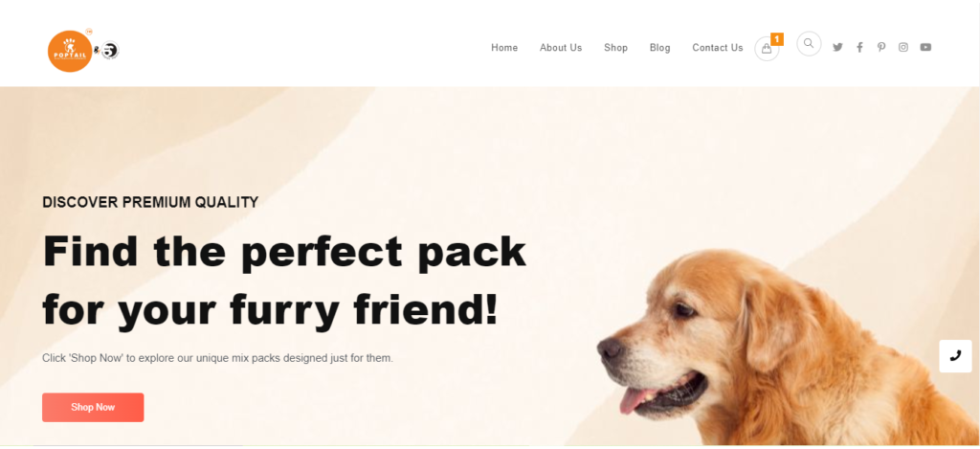Click the 'Discover Premium Quality' subheading
Image resolution: width=980 pixels, height=449 pixels.
click(150, 202)
